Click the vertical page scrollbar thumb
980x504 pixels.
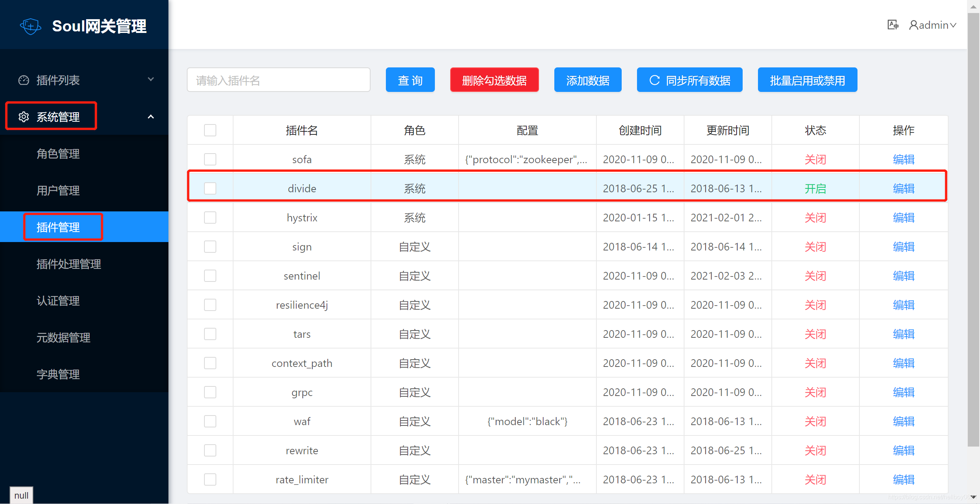[973, 230]
